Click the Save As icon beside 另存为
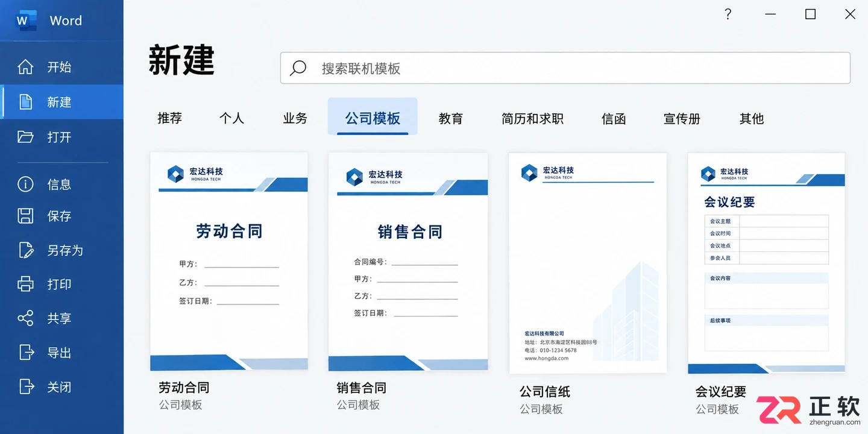This screenshot has width=868, height=434. tap(25, 250)
